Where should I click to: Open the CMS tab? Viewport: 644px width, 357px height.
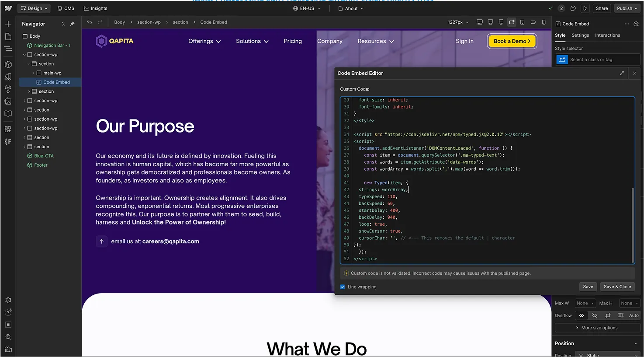(66, 8)
